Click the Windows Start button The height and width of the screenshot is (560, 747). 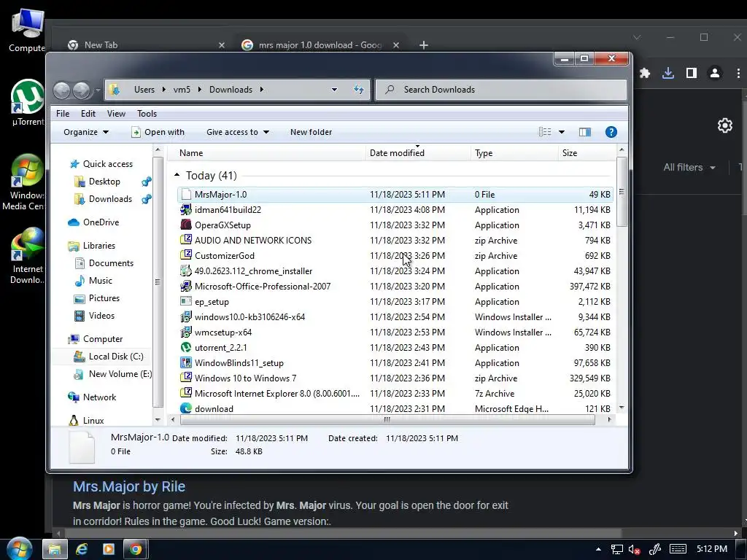[20, 548]
